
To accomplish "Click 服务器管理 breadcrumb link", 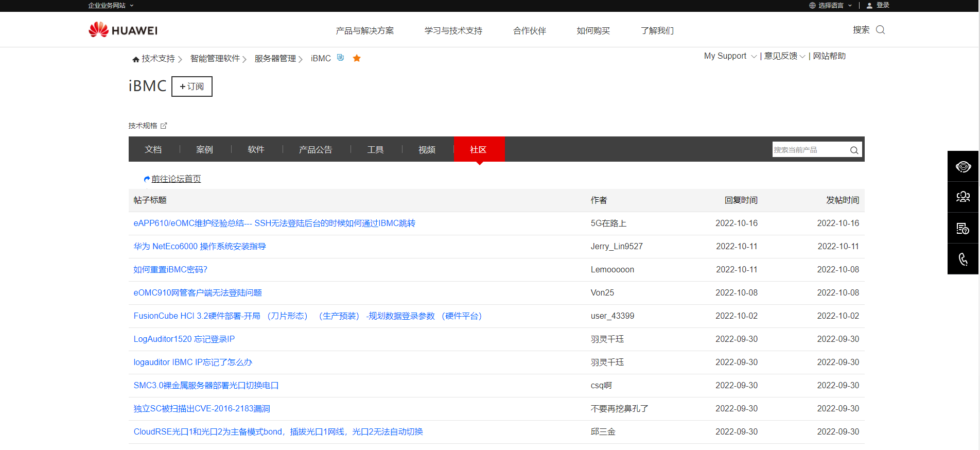I will [x=275, y=59].
